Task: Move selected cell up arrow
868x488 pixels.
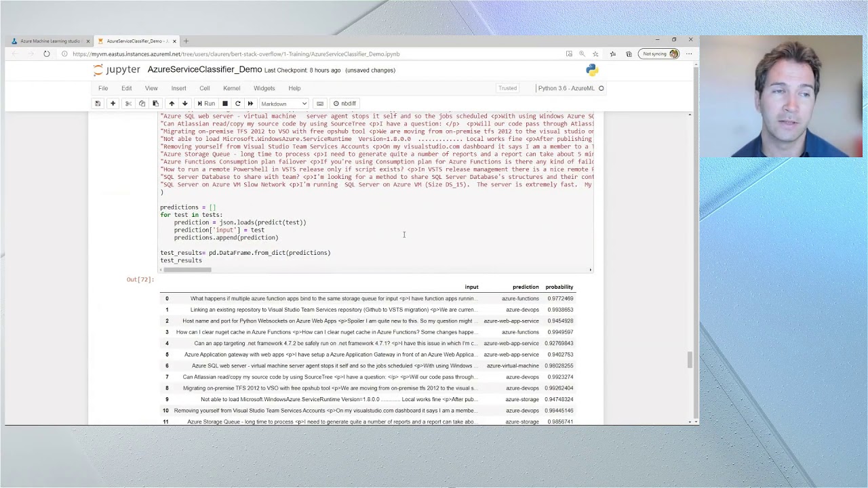Action: click(x=172, y=104)
